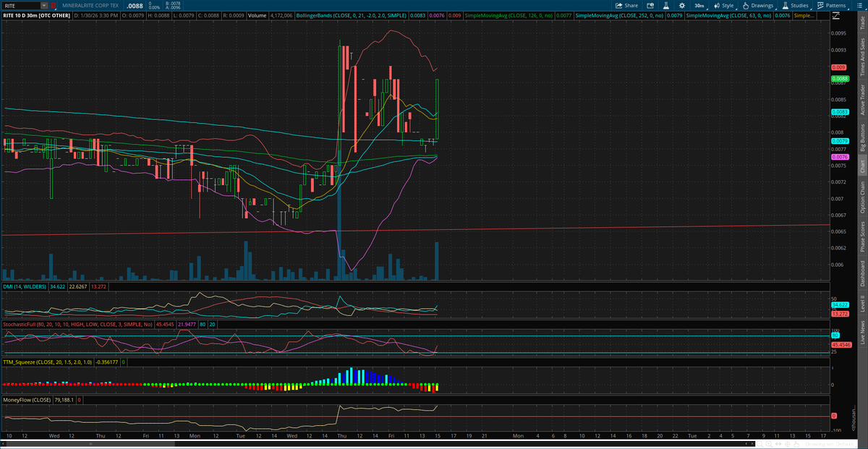Click the zoom out magnifier icon
The height and width of the screenshot is (449, 868).
(759, 444)
